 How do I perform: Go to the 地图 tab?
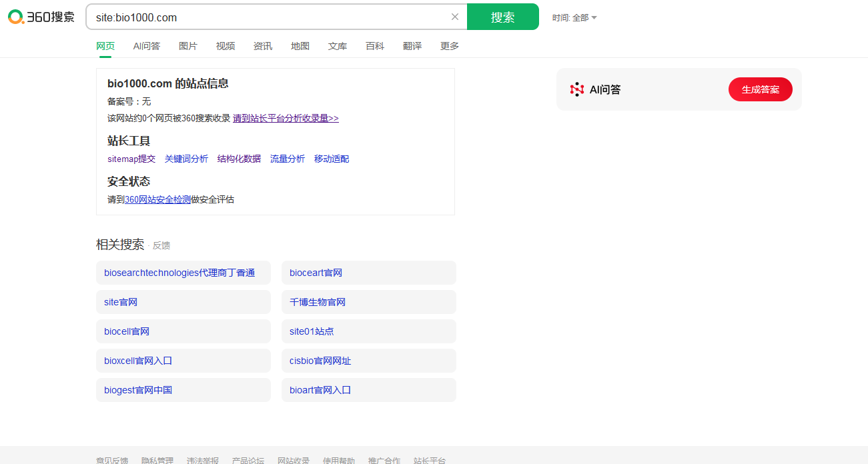click(x=300, y=46)
